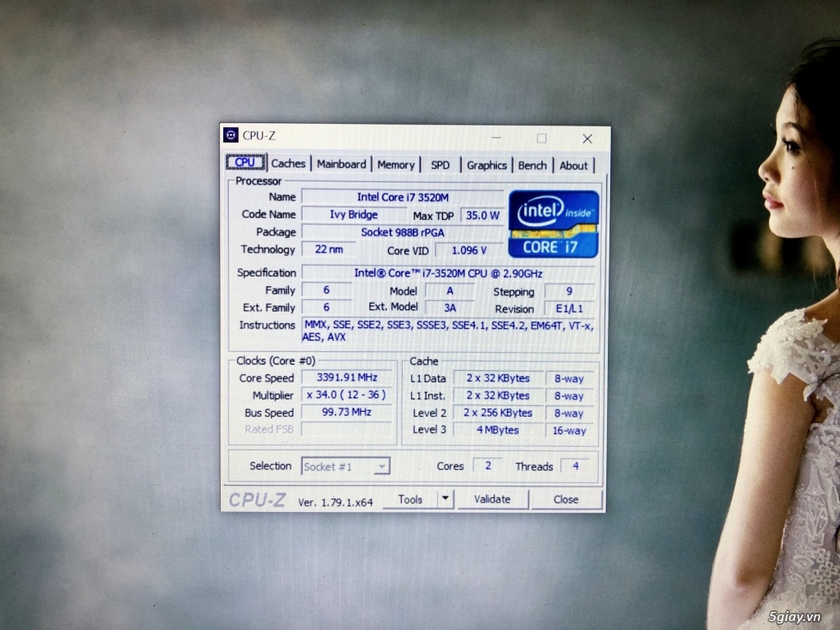Click the Intel Core i7 logo badge
840x630 pixels.
tap(554, 224)
